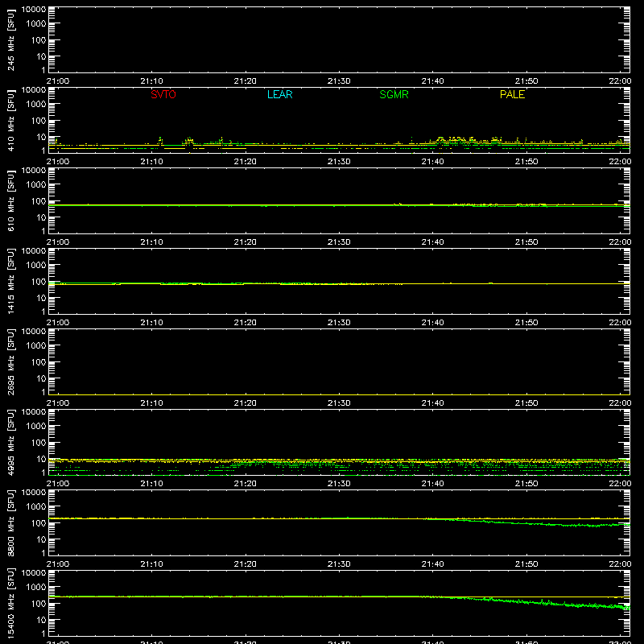This screenshot has height=644, width=644.
Task: Click the flat yellow trace in 2695 MHz panel
Action: click(x=339, y=394)
